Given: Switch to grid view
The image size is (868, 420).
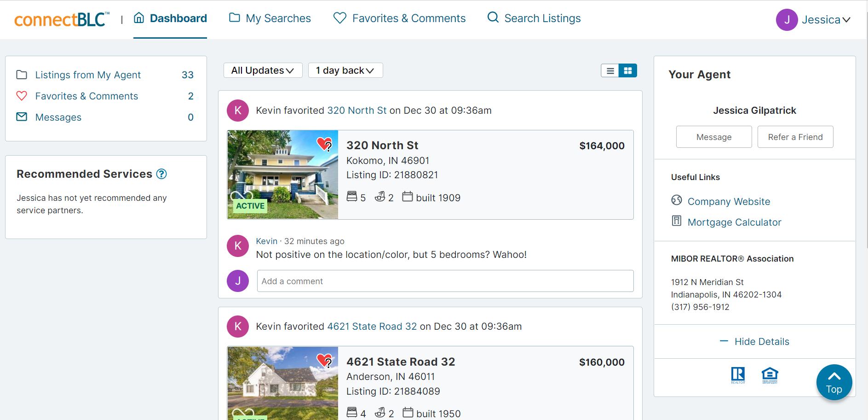Looking at the screenshot, I should coord(628,70).
